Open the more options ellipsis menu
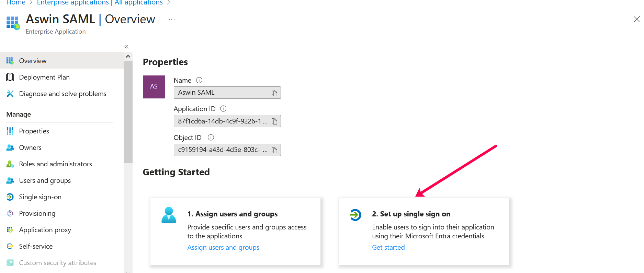644x273 pixels. pos(172,20)
